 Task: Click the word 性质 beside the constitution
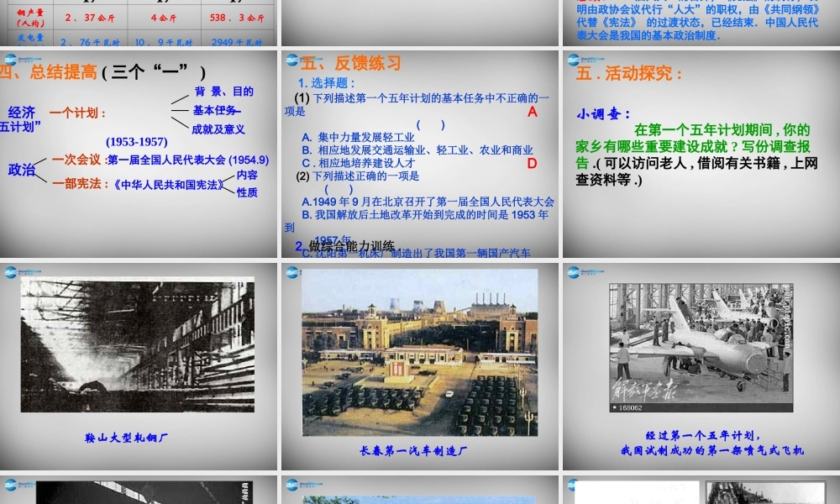pos(248,192)
